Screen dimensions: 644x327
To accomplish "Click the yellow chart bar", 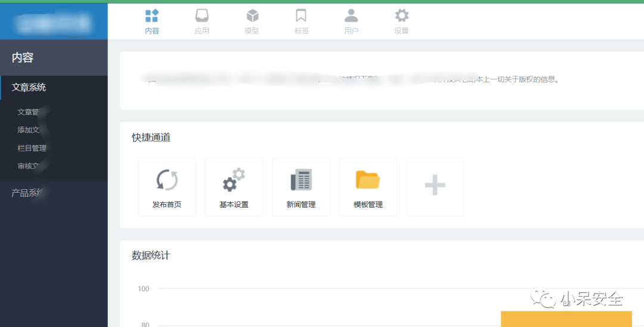I will [x=566, y=319].
